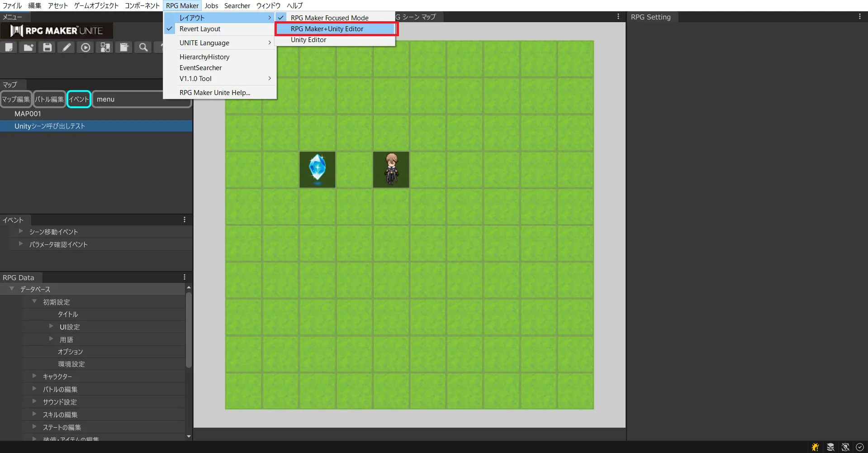The image size is (868, 453).
Task: Save using the floppy disk icon
Action: coord(47,48)
